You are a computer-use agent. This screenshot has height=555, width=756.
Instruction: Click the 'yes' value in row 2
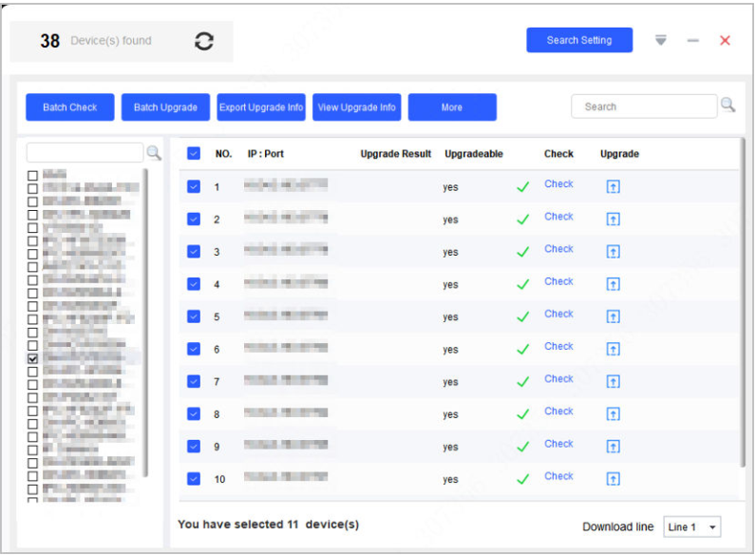450,220
